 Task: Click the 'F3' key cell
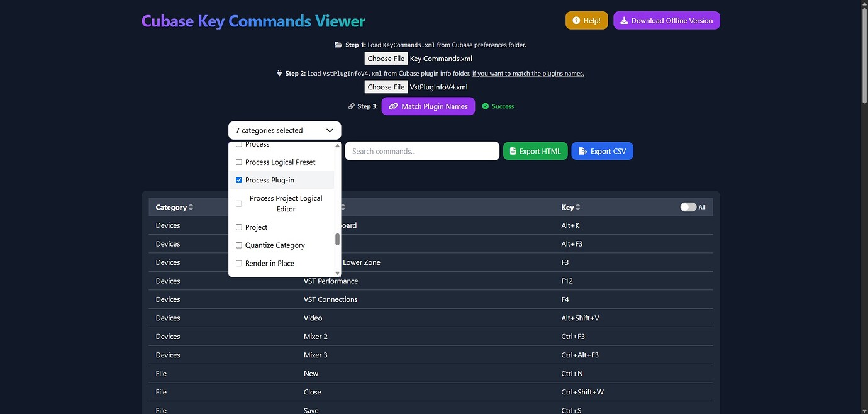[565, 262]
